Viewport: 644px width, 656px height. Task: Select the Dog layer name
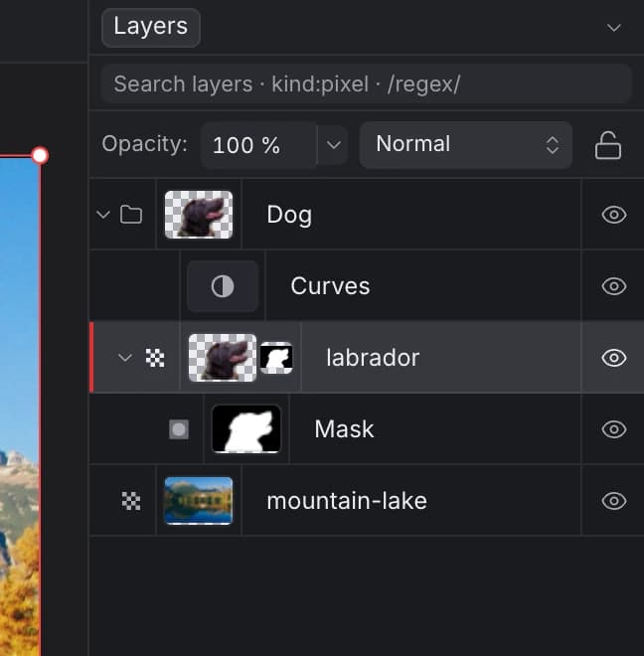(289, 215)
